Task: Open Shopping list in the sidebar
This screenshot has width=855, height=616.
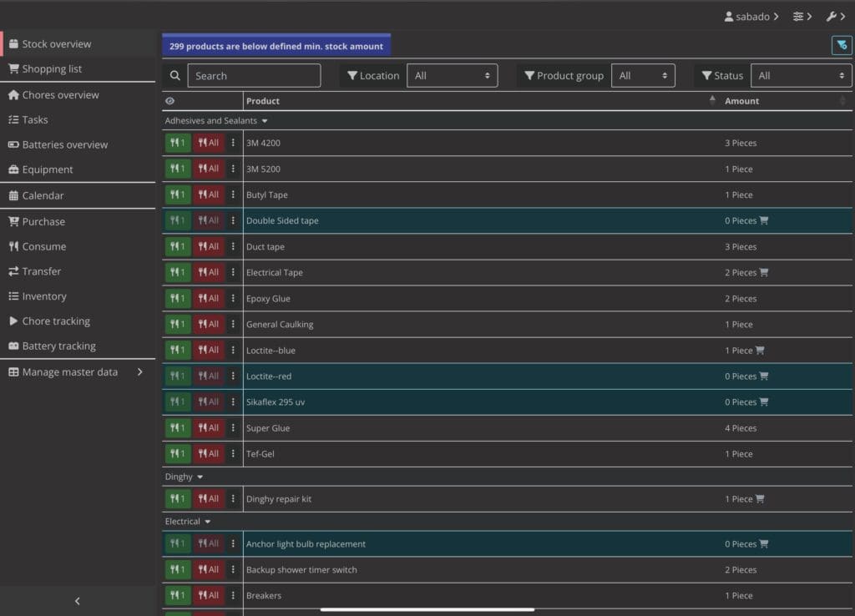Action: click(52, 69)
